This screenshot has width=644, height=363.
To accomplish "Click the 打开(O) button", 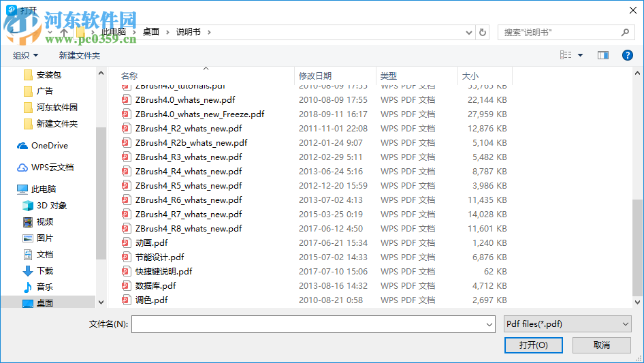I will (534, 345).
